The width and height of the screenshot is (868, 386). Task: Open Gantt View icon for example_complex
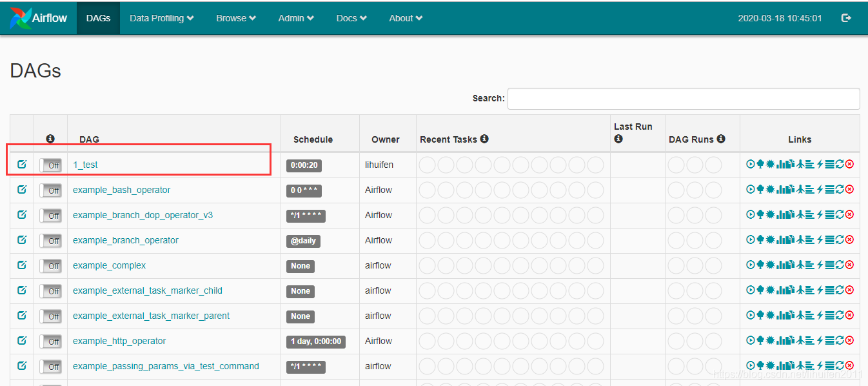pos(810,265)
